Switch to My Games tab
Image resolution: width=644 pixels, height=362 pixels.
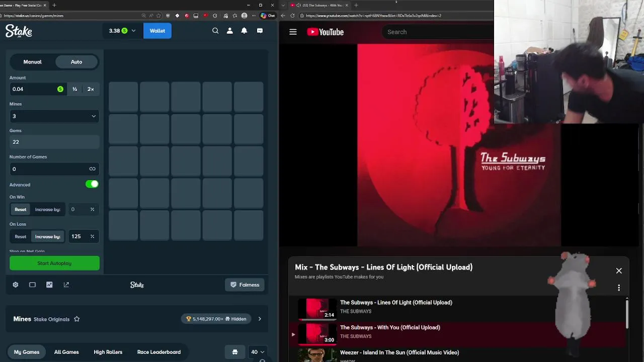[x=27, y=352]
